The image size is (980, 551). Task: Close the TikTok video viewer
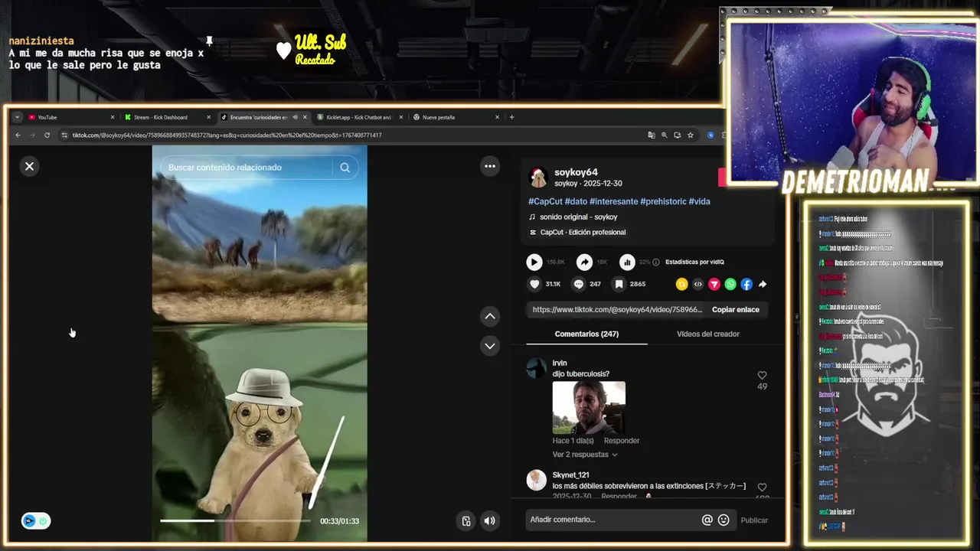(29, 166)
